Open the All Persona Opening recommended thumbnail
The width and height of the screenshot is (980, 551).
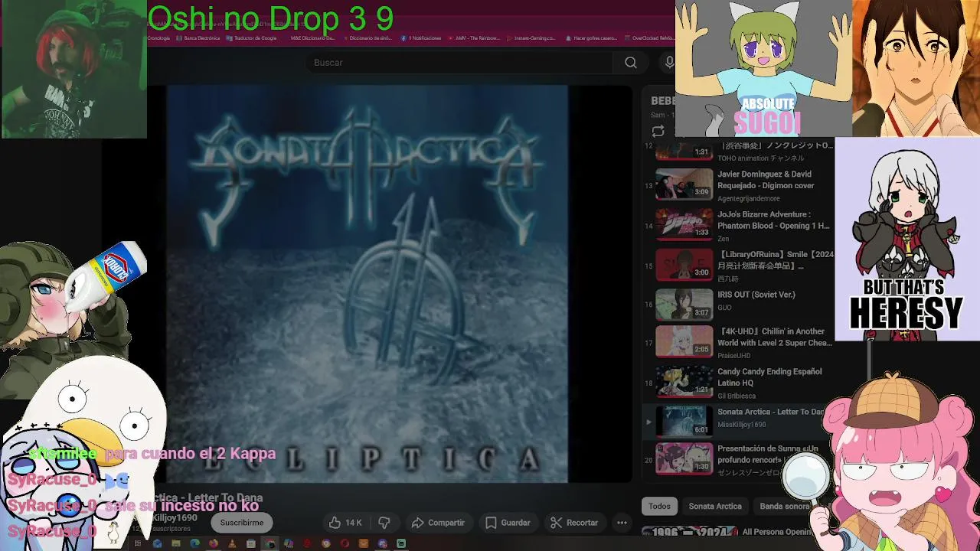pyautogui.click(x=689, y=531)
